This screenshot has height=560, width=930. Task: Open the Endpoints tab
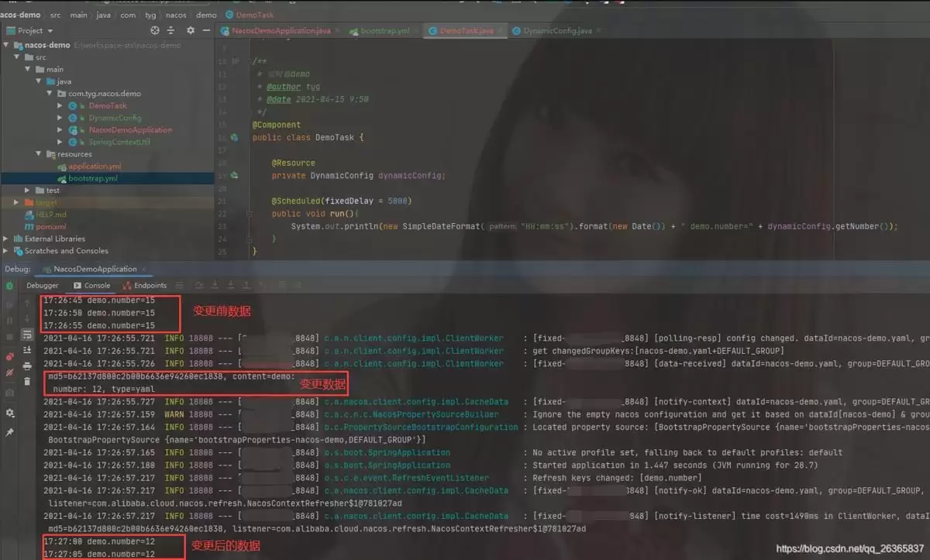(x=144, y=285)
